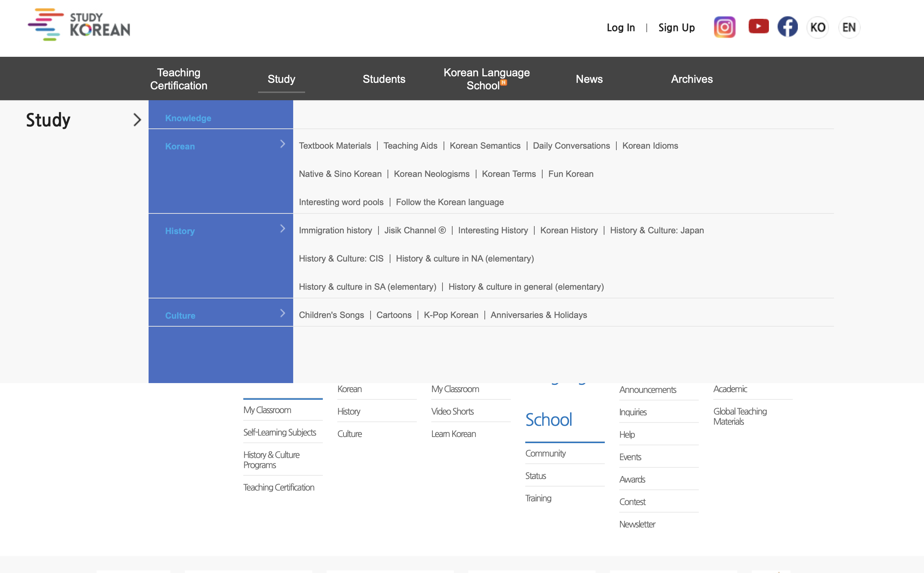
Task: Expand the History submenu chevron
Action: click(x=282, y=229)
